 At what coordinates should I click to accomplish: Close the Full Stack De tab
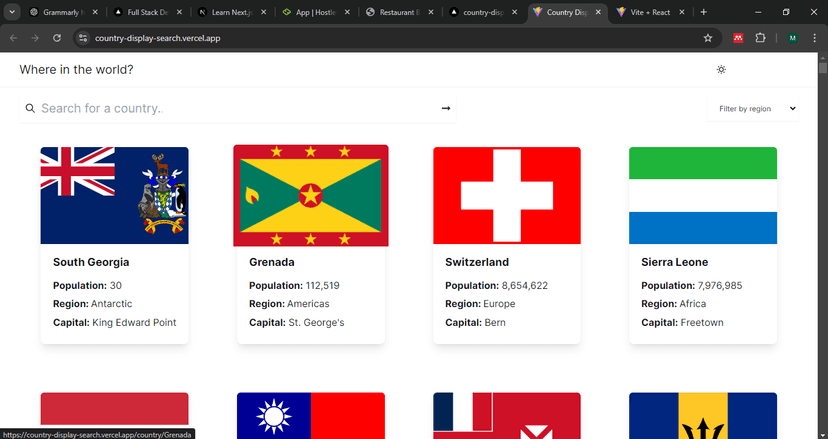180,12
